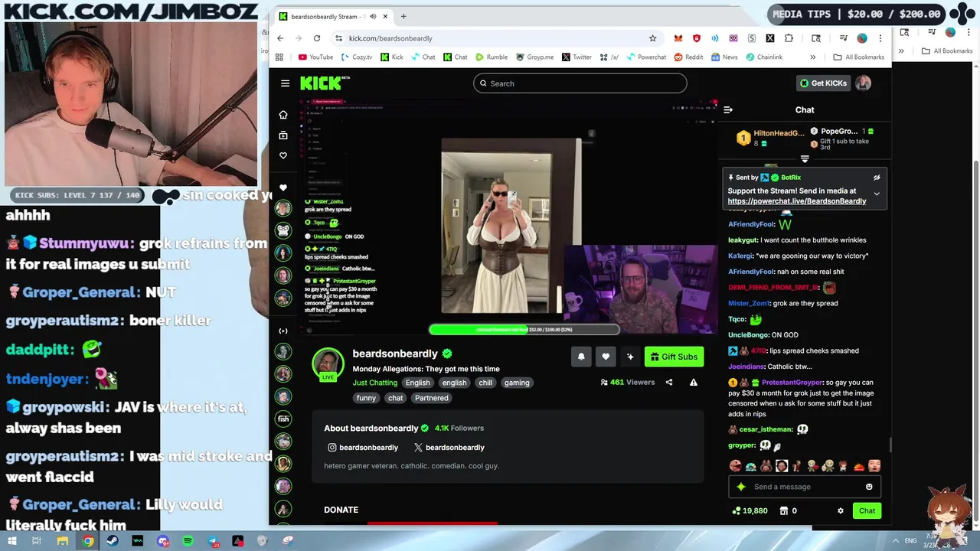Expand the chat leaderboard with the down chevron
This screenshot has width=980, height=551.
pyautogui.click(x=805, y=159)
